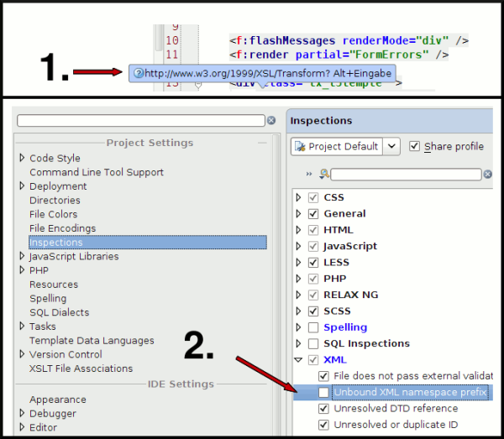The image size is (504, 439).
Task: Expand the JavaScript inspections group
Action: 298,246
